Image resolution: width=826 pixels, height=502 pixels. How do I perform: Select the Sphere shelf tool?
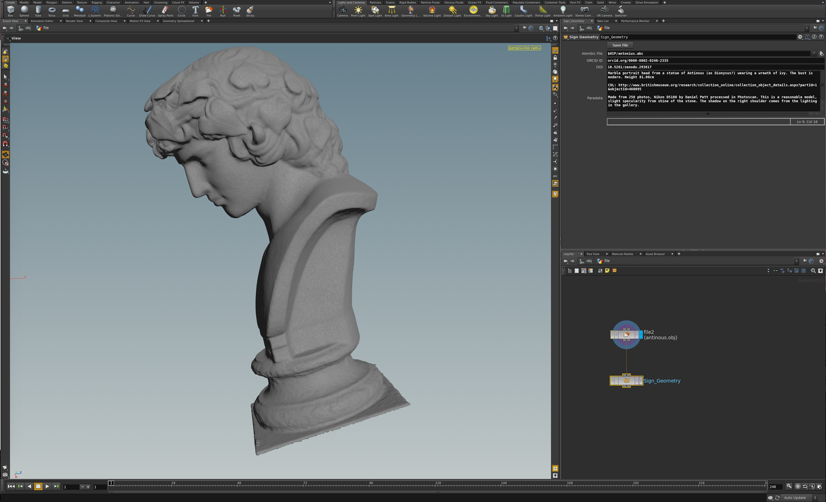(x=24, y=11)
